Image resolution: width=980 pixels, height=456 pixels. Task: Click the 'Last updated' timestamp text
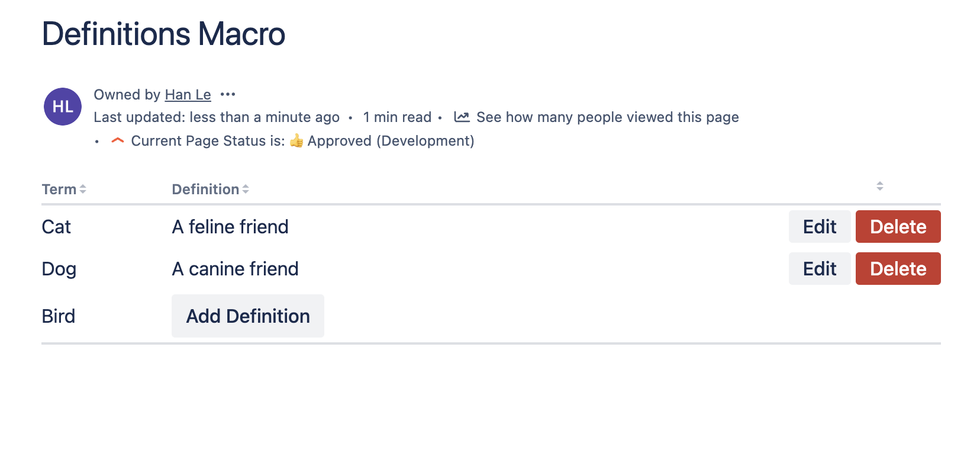coord(217,117)
